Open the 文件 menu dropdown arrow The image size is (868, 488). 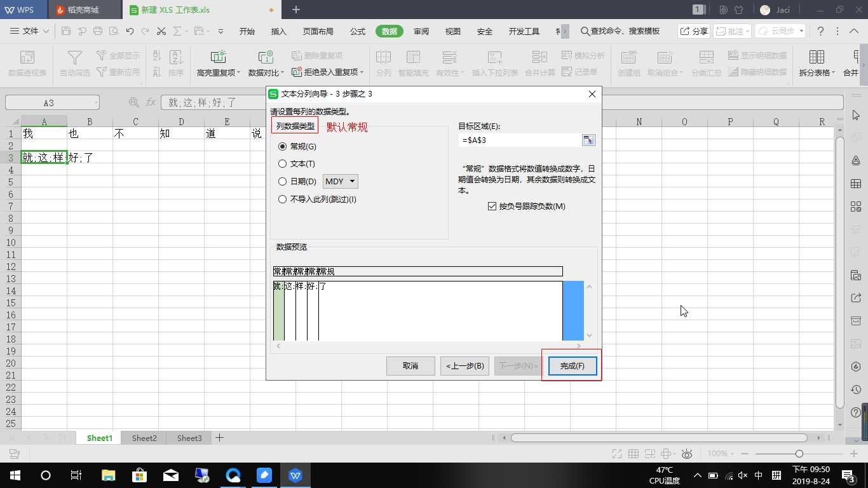(46, 31)
